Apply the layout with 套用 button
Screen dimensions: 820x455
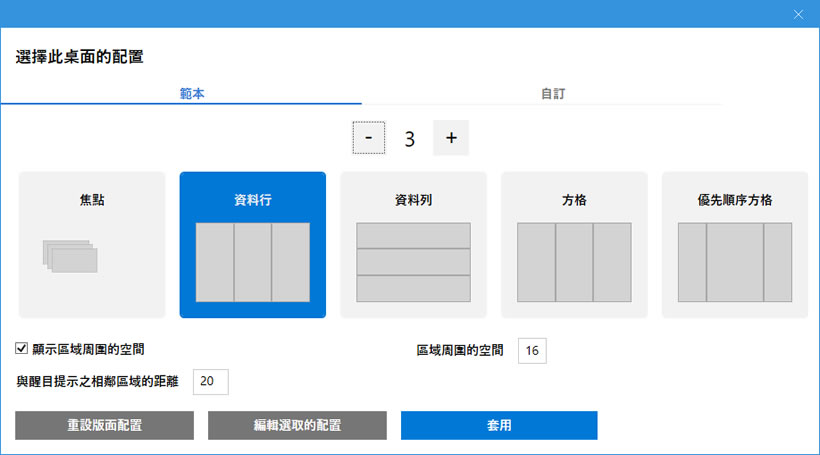pos(499,425)
